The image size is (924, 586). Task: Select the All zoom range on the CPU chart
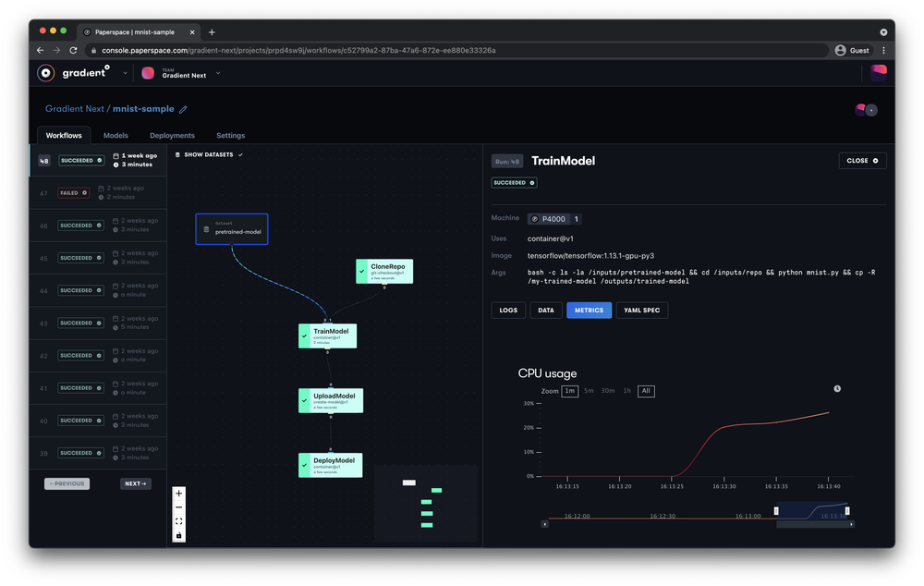point(646,391)
